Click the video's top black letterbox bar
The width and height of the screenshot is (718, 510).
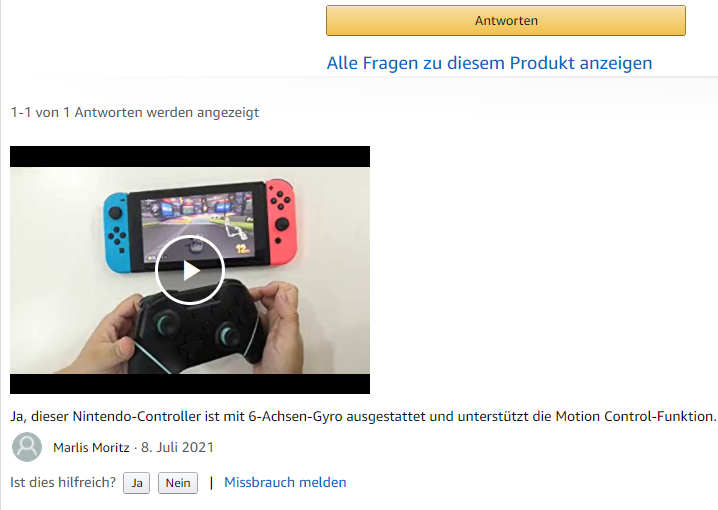tap(190, 157)
